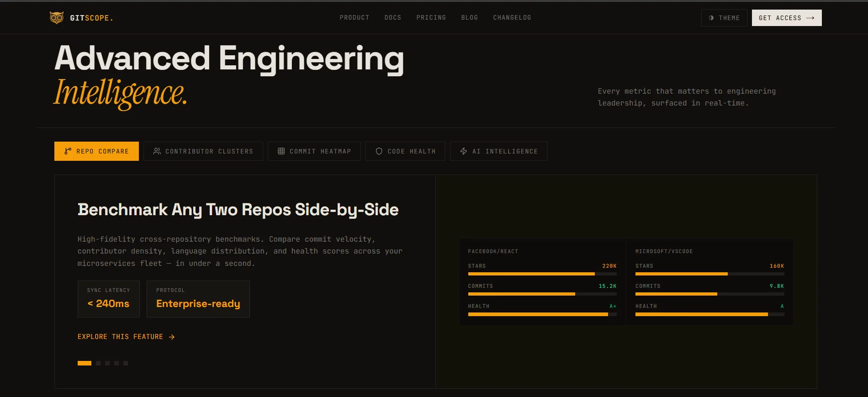Click the 220K stars value
The width and height of the screenshot is (868, 397).
click(x=609, y=266)
